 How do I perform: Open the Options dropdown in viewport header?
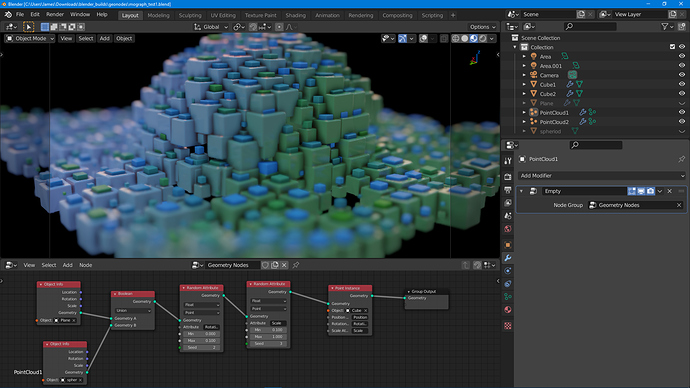coord(482,27)
